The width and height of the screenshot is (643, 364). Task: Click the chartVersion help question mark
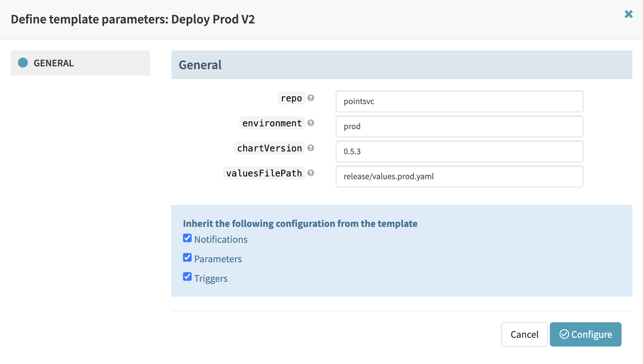click(311, 148)
